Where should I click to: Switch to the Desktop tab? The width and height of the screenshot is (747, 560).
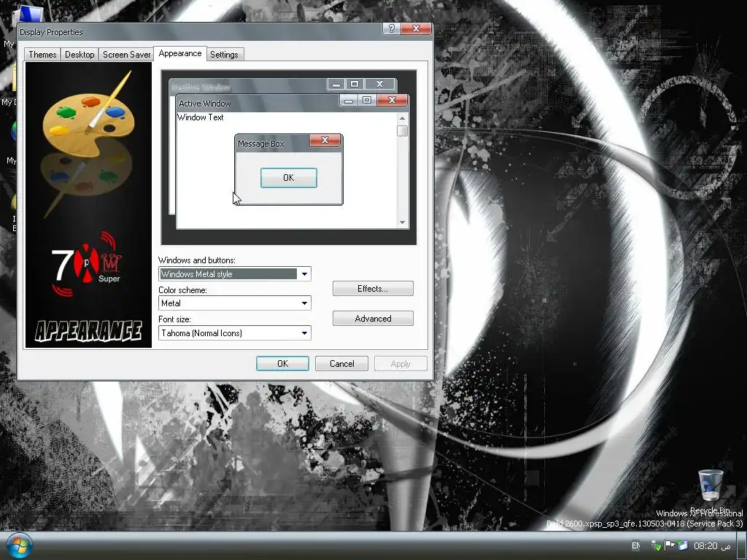click(80, 54)
